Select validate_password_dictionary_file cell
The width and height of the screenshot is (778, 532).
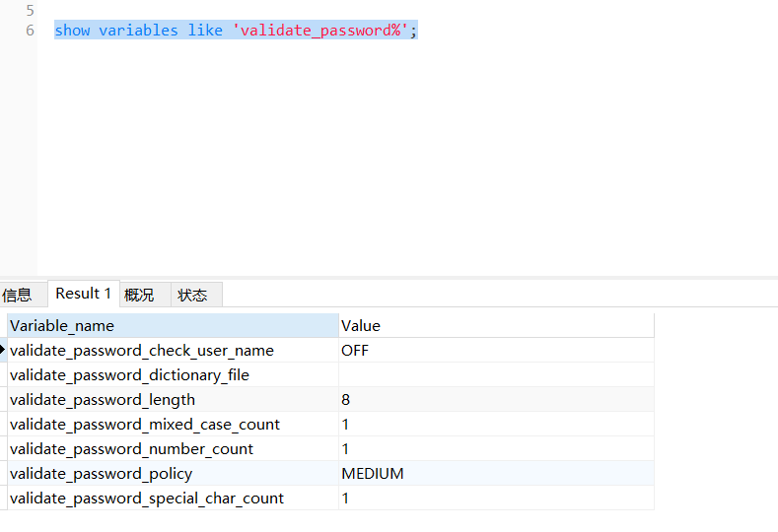174,374
